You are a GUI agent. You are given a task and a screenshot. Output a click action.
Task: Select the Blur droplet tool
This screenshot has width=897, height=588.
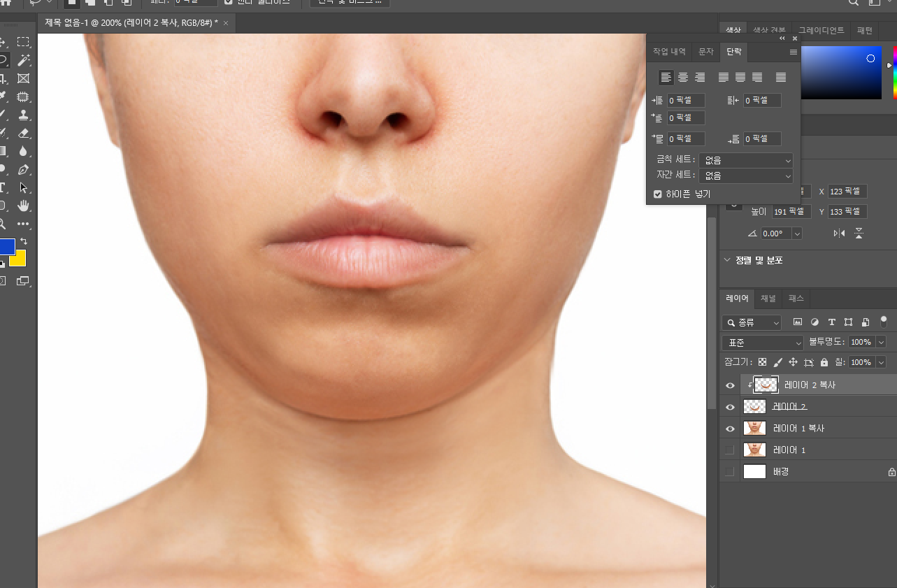[23, 151]
